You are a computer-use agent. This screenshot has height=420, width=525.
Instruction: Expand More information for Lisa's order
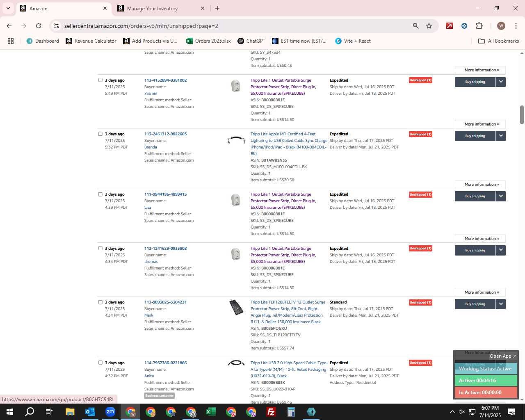[480, 239]
